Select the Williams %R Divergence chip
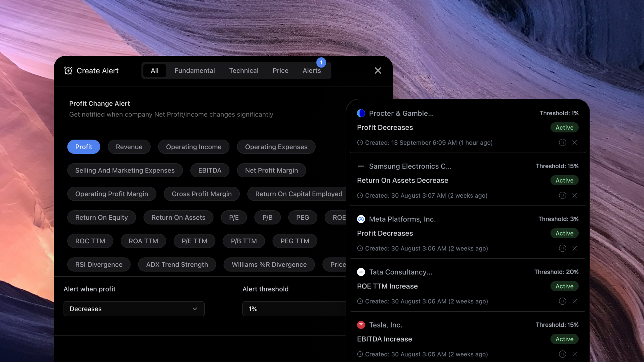 [x=269, y=265]
